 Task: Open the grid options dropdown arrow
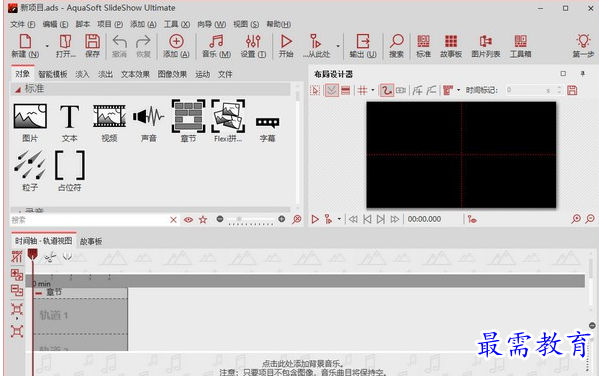tap(372, 91)
